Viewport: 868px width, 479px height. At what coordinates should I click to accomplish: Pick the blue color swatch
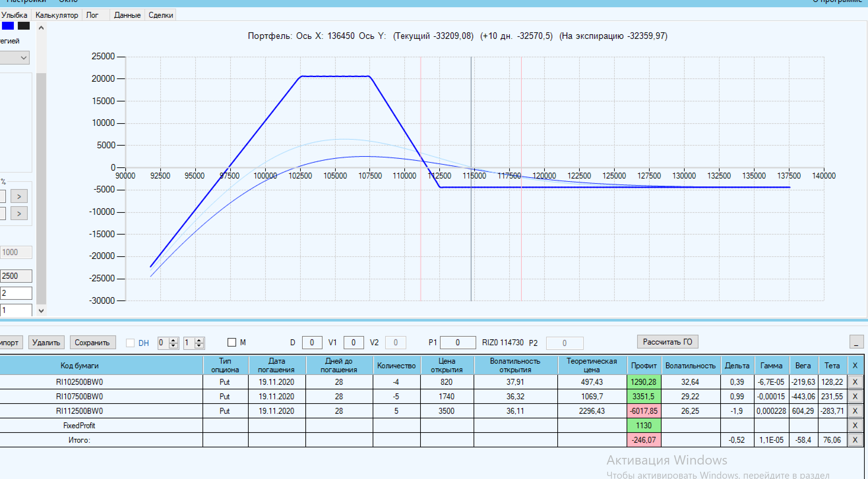(x=8, y=26)
